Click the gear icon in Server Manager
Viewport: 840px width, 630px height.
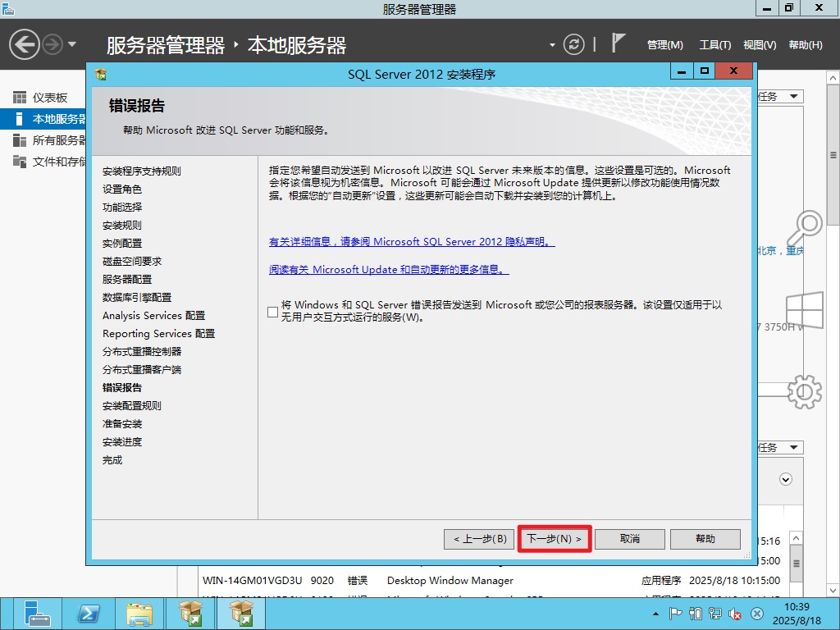(805, 391)
